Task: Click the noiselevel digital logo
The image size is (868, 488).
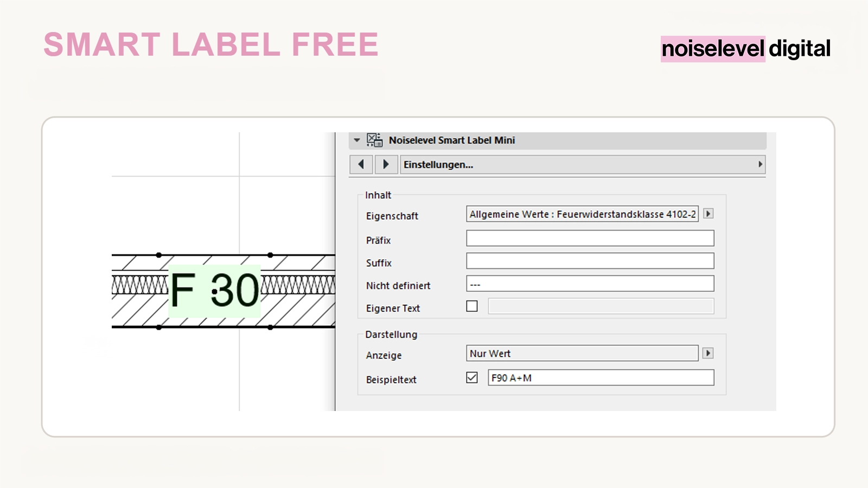Action: pos(745,49)
